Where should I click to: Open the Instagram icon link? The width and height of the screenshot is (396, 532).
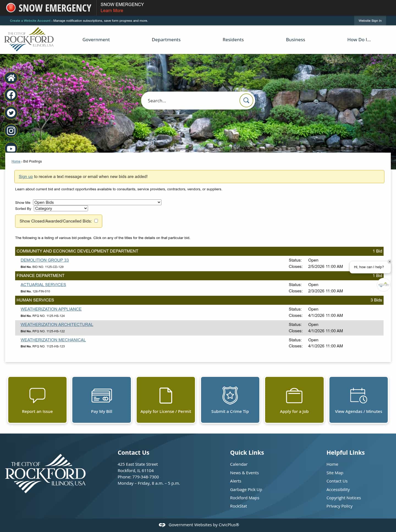tap(11, 131)
